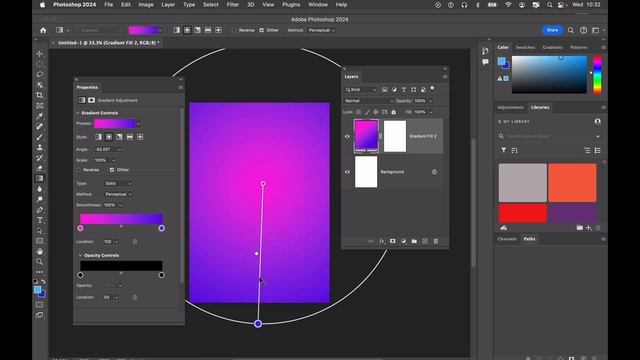Switch to the Swatches tab
This screenshot has width=640, height=360.
pyautogui.click(x=525, y=47)
